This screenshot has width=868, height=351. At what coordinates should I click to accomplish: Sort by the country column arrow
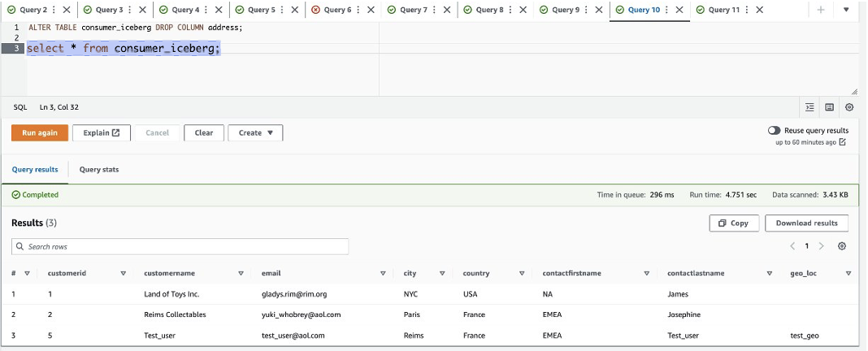pos(522,274)
